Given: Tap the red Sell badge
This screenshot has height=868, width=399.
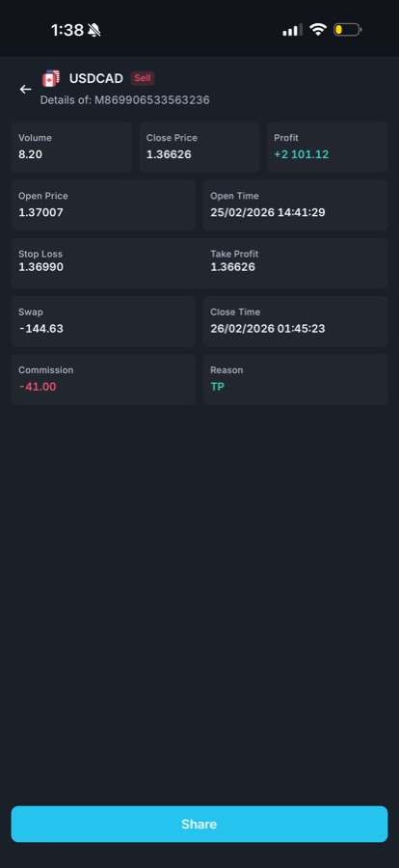Looking at the screenshot, I should 143,78.
